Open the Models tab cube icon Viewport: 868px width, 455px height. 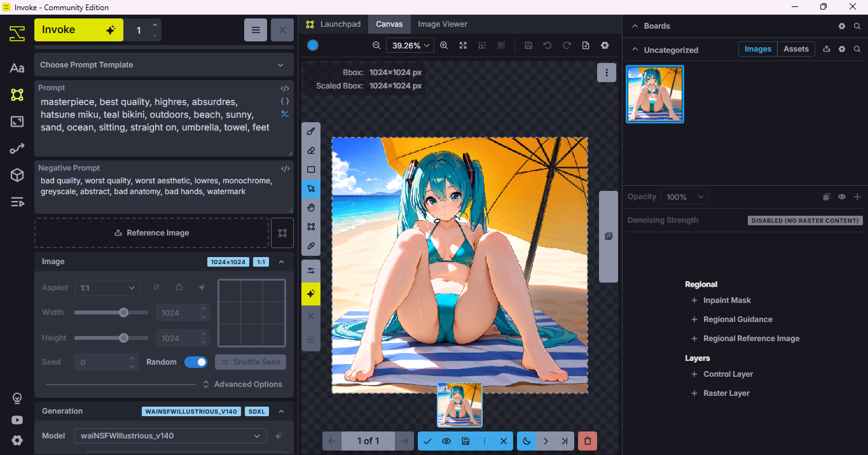click(x=17, y=175)
